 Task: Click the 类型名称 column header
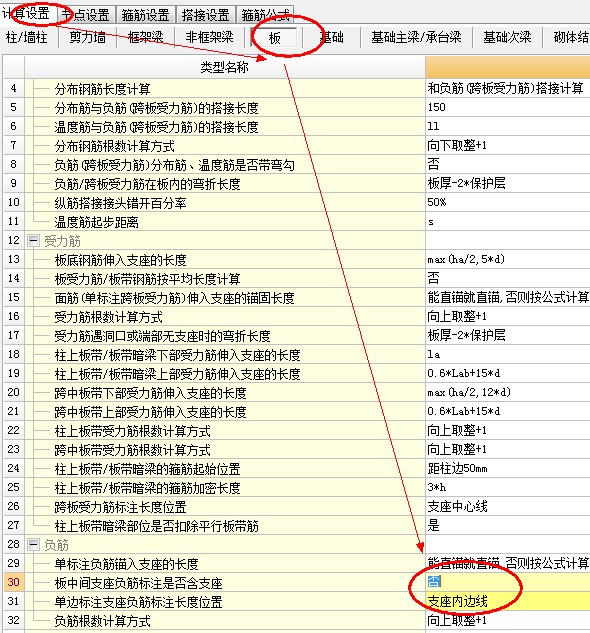click(225, 67)
